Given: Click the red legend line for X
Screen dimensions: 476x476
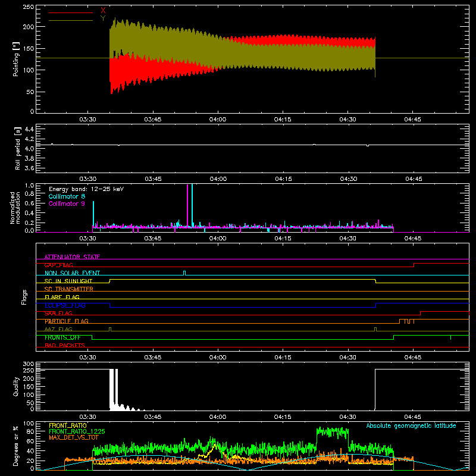Looking at the screenshot, I should coord(71,12).
